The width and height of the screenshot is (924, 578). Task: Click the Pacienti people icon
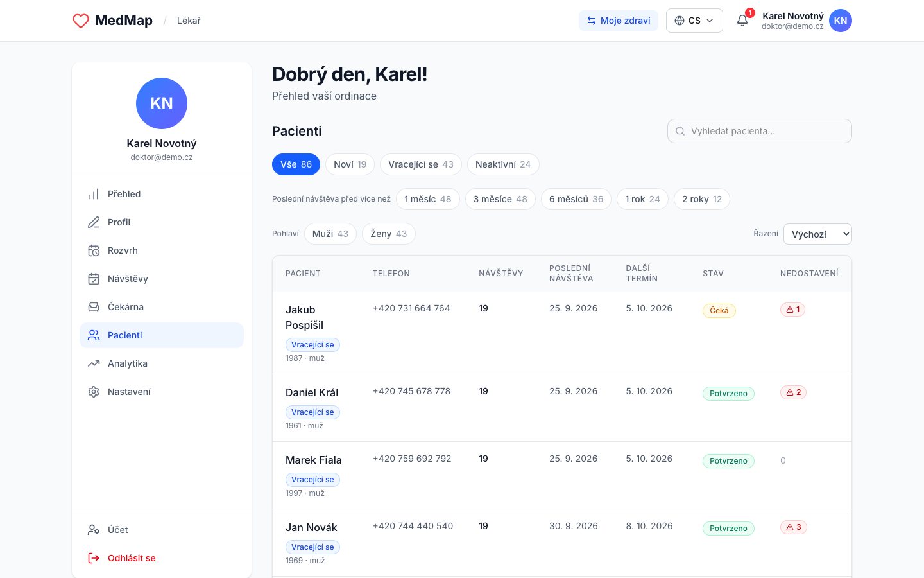coord(94,335)
